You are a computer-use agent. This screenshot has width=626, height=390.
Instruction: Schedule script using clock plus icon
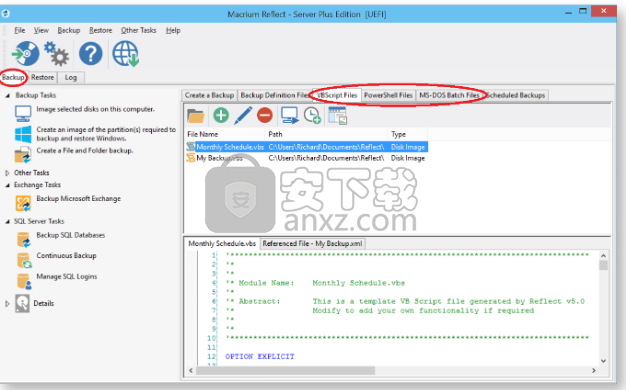click(x=312, y=115)
